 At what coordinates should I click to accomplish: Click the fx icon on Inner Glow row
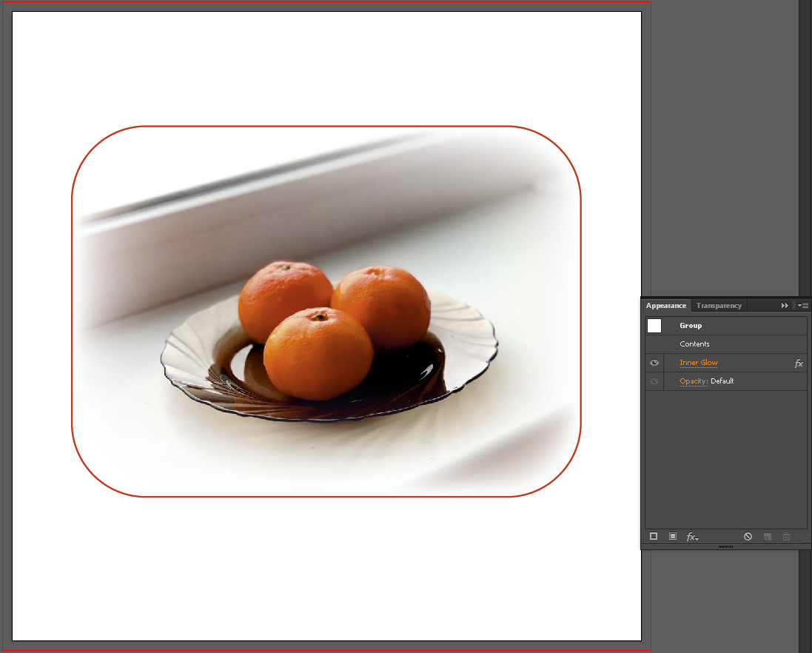click(x=799, y=364)
